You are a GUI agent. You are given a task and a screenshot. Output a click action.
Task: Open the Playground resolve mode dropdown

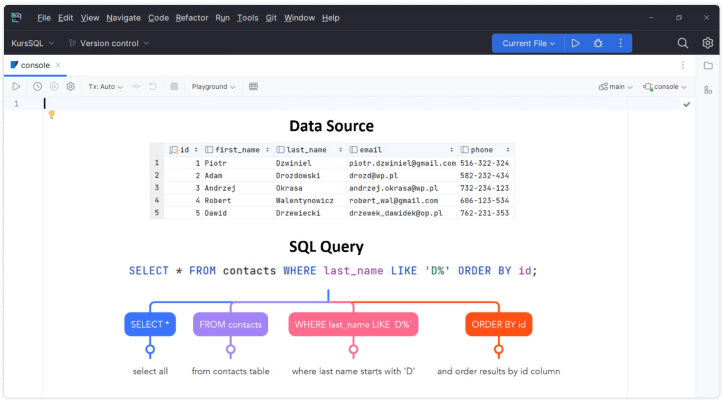click(x=213, y=87)
